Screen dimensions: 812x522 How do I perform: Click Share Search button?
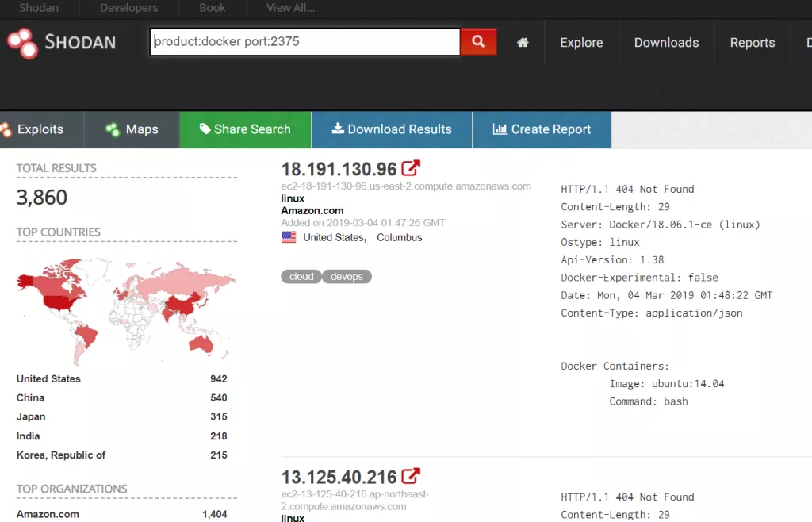pos(246,129)
